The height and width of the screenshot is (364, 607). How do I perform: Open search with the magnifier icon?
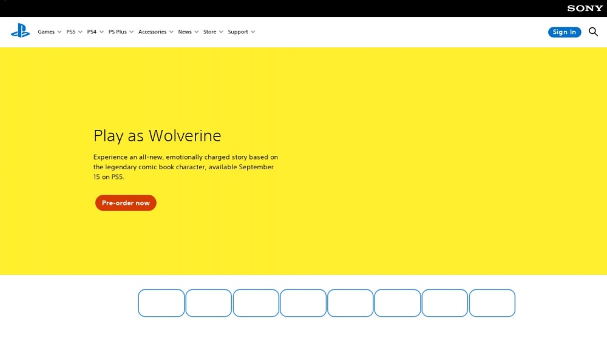pos(593,32)
